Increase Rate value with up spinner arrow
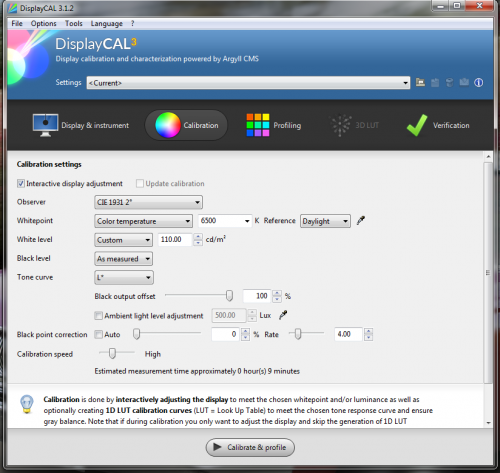This screenshot has width=500, height=473. [368, 331]
